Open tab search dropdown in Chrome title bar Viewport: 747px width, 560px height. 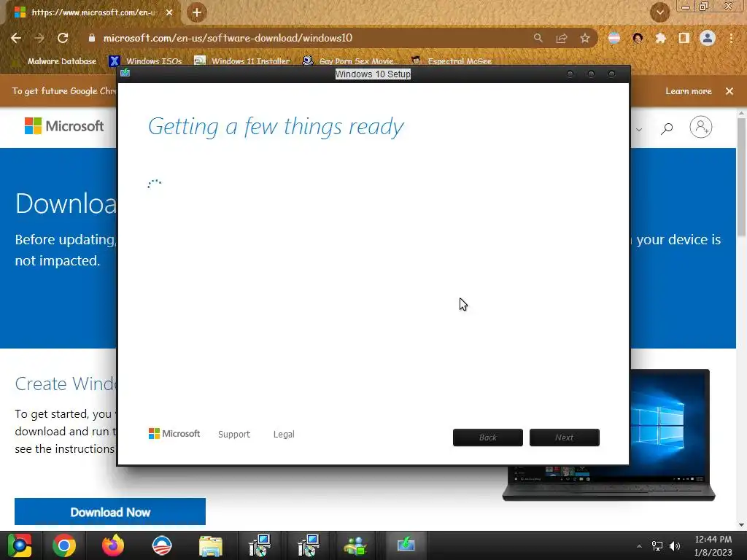tap(659, 12)
